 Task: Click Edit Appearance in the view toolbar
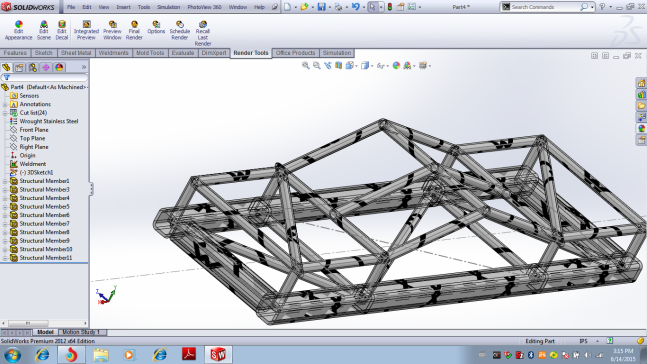coord(396,65)
